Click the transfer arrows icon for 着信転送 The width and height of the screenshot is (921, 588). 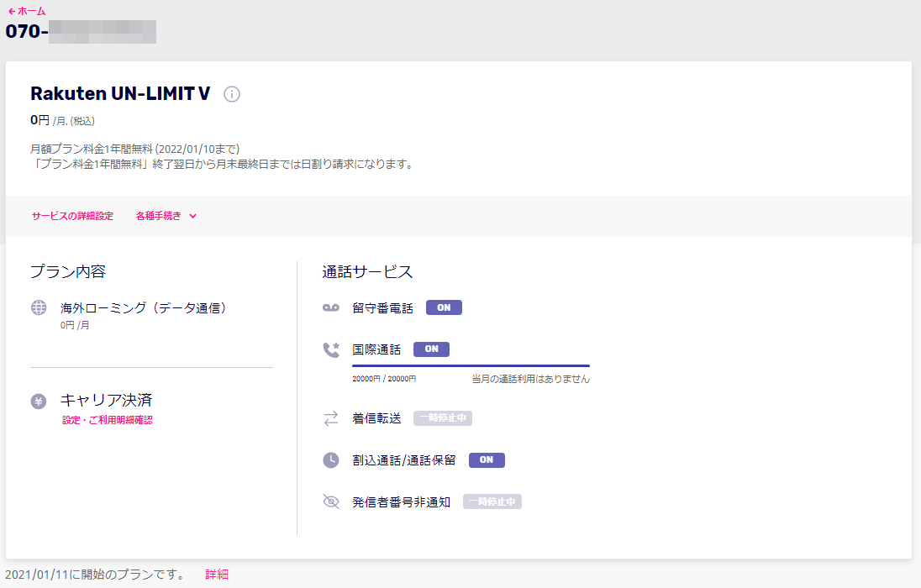pos(331,418)
